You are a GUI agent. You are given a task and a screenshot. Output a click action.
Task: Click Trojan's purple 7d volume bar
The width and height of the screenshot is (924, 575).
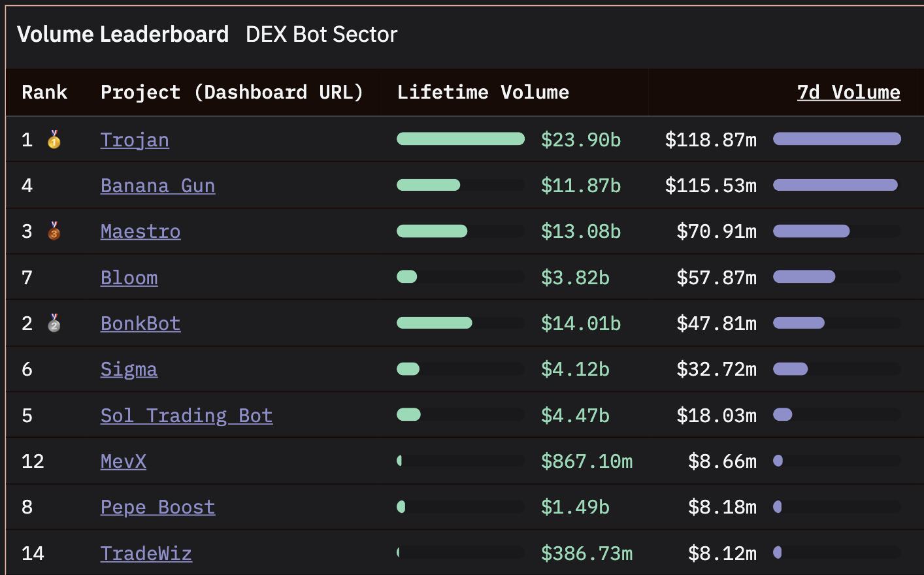click(837, 139)
